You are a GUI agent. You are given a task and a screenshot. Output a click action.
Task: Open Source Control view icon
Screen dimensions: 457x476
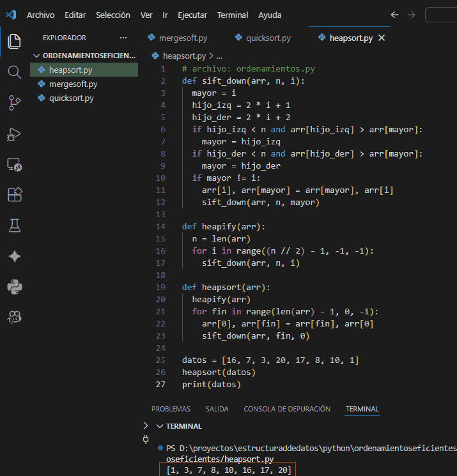14,102
